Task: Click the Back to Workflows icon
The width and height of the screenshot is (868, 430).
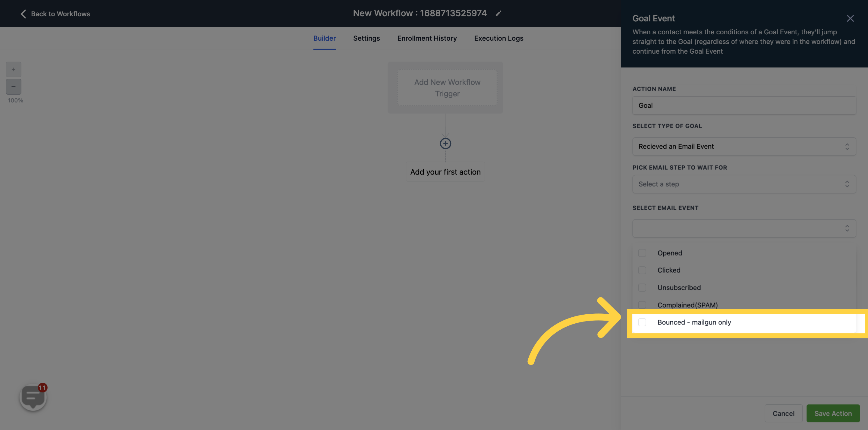Action: (x=22, y=13)
